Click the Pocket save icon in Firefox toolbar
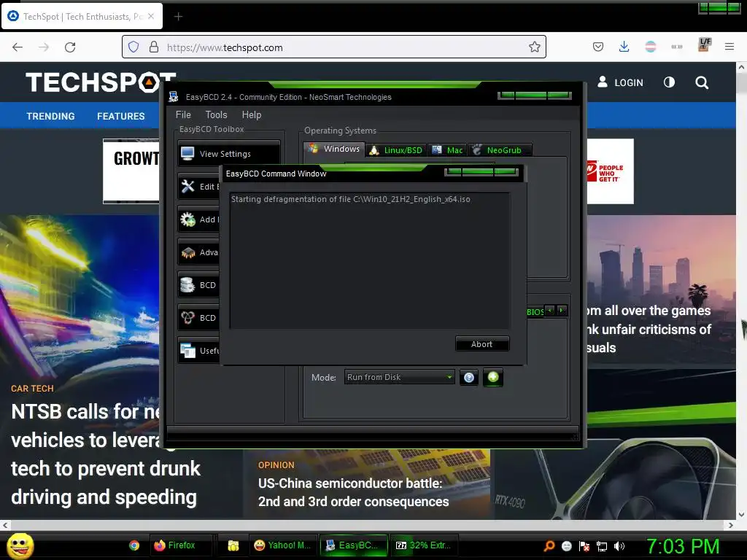Screen dimensions: 747x560 tap(598, 47)
